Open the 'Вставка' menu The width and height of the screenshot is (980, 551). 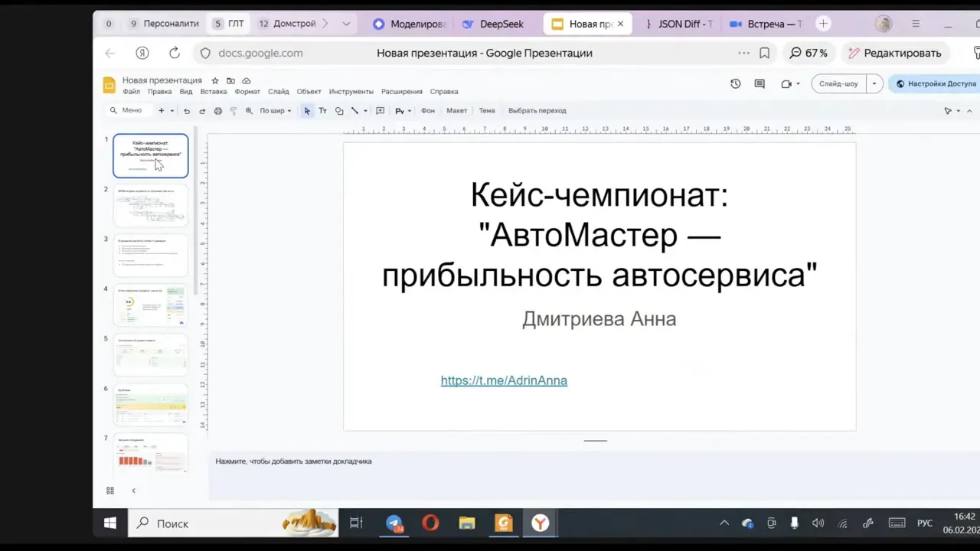tap(214, 91)
